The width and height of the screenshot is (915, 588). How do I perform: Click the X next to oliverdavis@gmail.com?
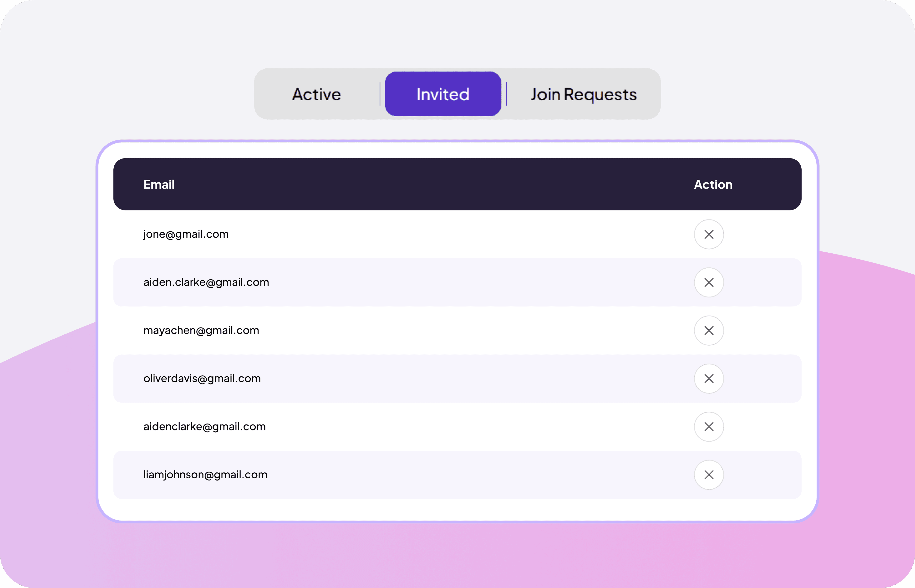click(x=709, y=378)
